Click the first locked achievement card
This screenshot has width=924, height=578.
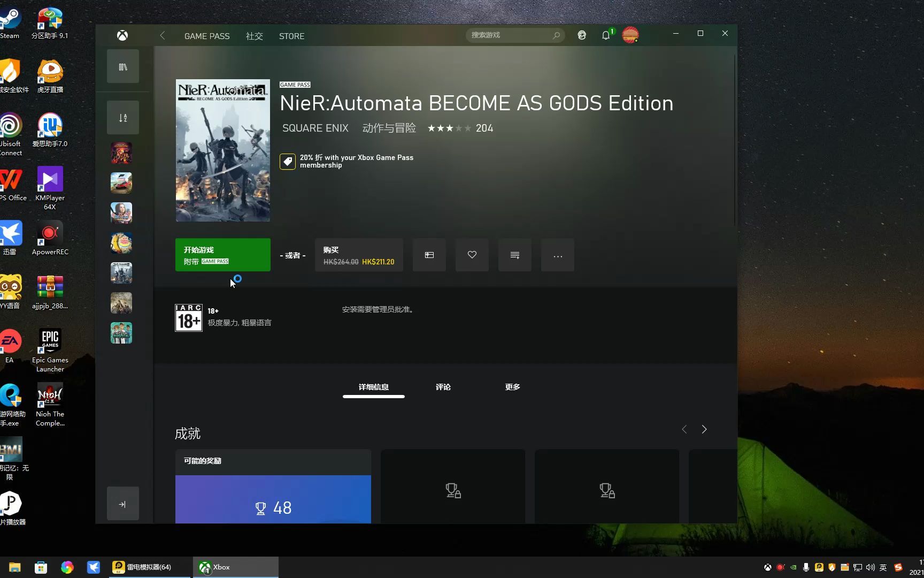tap(453, 486)
